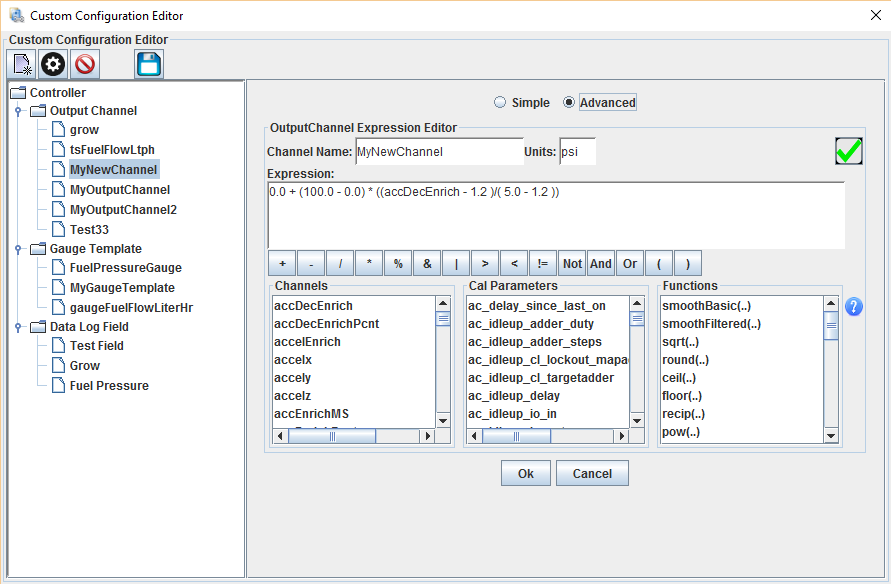Click the red prohibited delete icon
The width and height of the screenshot is (891, 584).
[84, 65]
